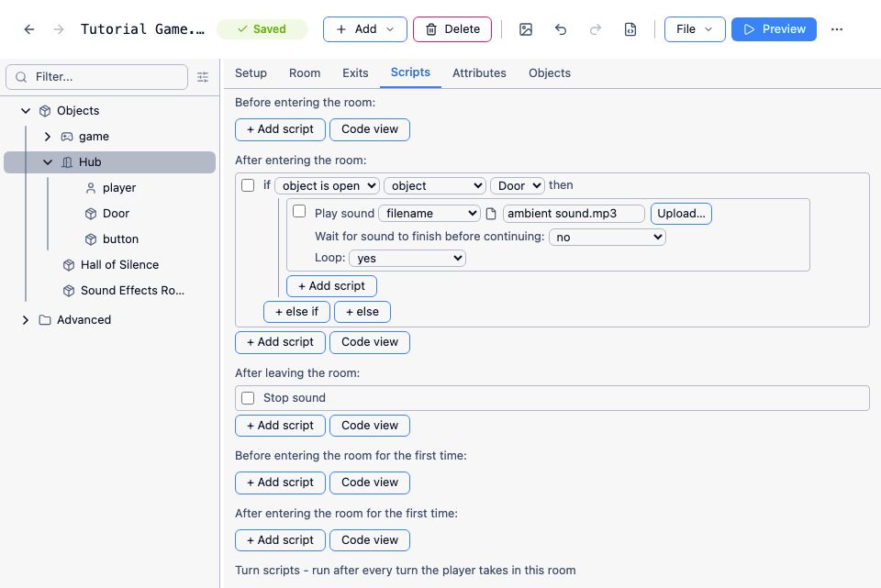This screenshot has height=588, width=881.
Task: Collapse the Hub tree node
Action: click(48, 162)
